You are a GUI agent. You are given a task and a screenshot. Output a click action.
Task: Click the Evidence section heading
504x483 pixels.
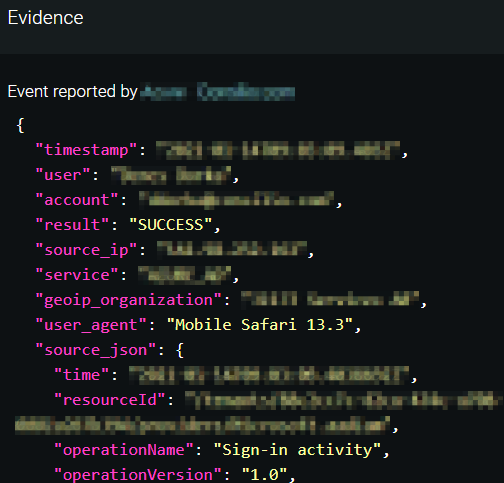tap(45, 18)
